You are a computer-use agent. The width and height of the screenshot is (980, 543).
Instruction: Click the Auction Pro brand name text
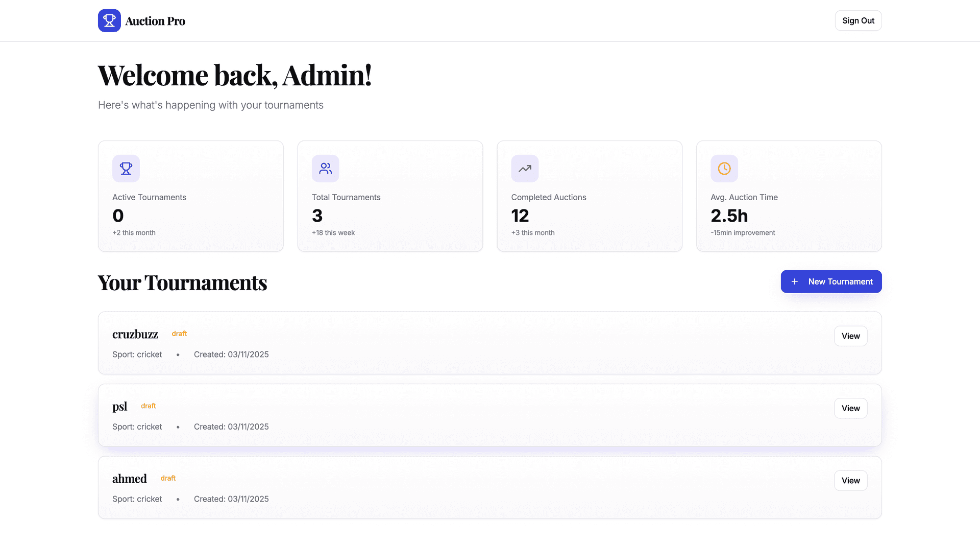pyautogui.click(x=155, y=20)
